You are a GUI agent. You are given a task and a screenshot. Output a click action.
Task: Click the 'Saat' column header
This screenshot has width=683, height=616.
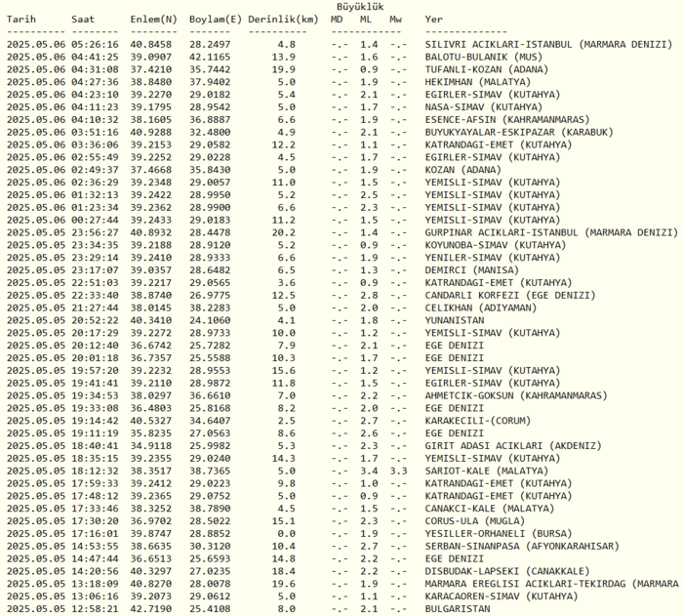[83, 20]
